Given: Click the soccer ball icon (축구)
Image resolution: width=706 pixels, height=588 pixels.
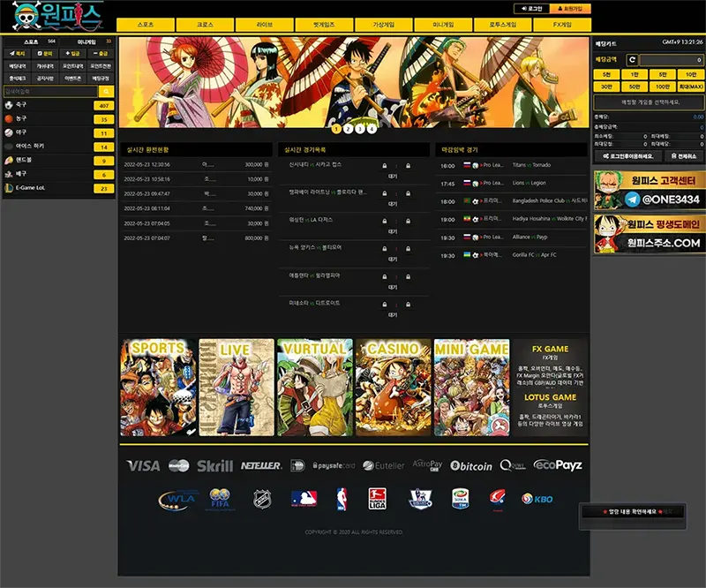Looking at the screenshot, I should 9,105.
